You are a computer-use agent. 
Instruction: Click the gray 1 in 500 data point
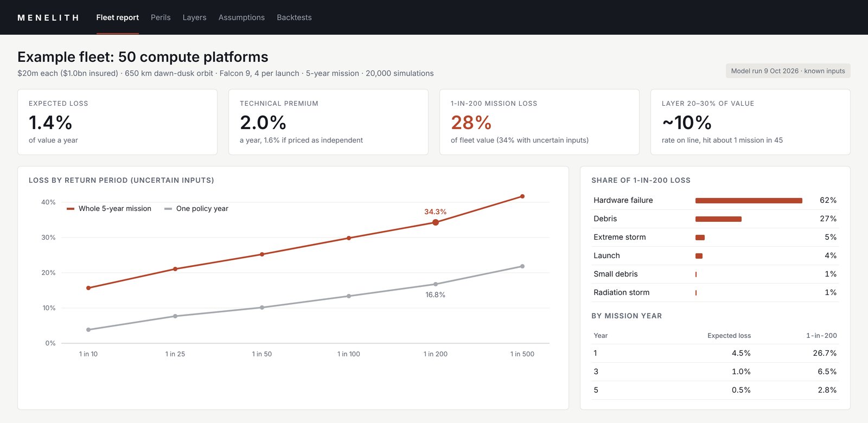click(x=522, y=266)
